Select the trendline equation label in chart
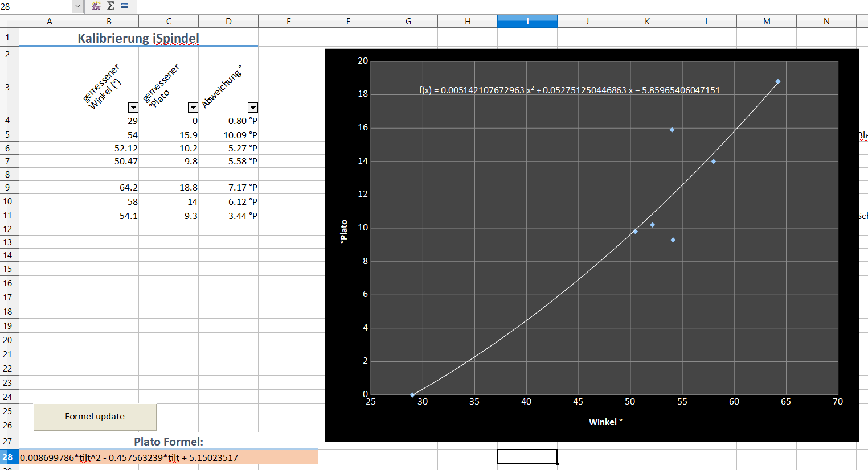The width and height of the screenshot is (868, 470). (x=569, y=90)
